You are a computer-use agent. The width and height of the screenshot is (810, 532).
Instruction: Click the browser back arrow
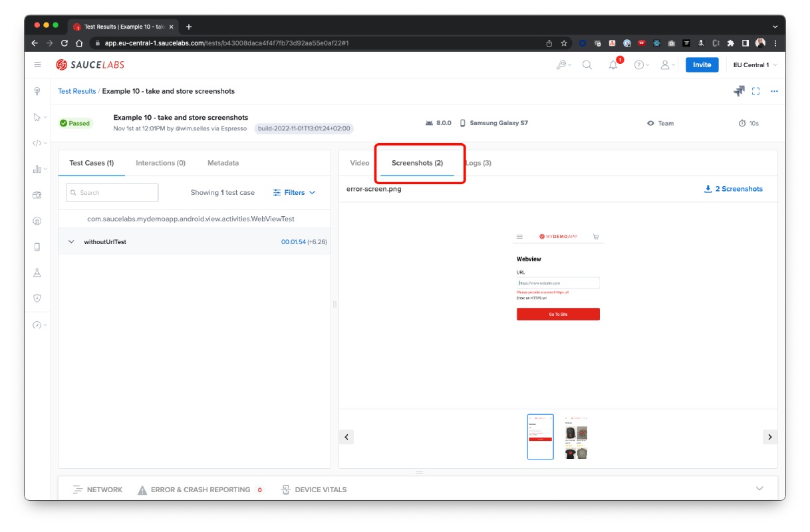click(x=35, y=43)
